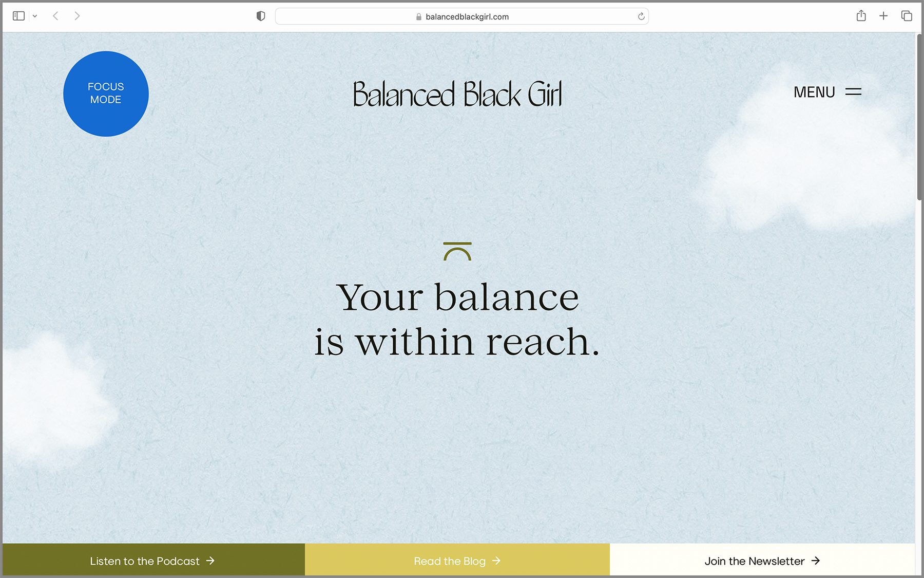Click the padlock icon in the address bar
The image size is (924, 578).
click(x=418, y=16)
